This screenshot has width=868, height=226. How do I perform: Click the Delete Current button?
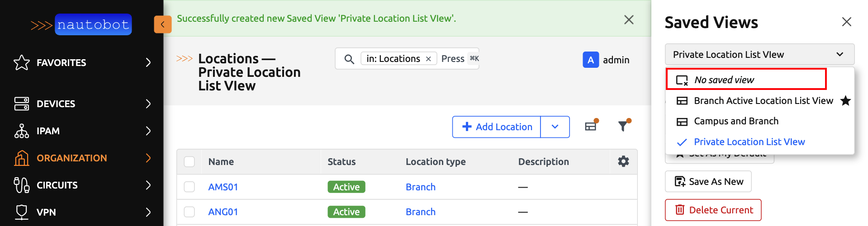click(713, 210)
